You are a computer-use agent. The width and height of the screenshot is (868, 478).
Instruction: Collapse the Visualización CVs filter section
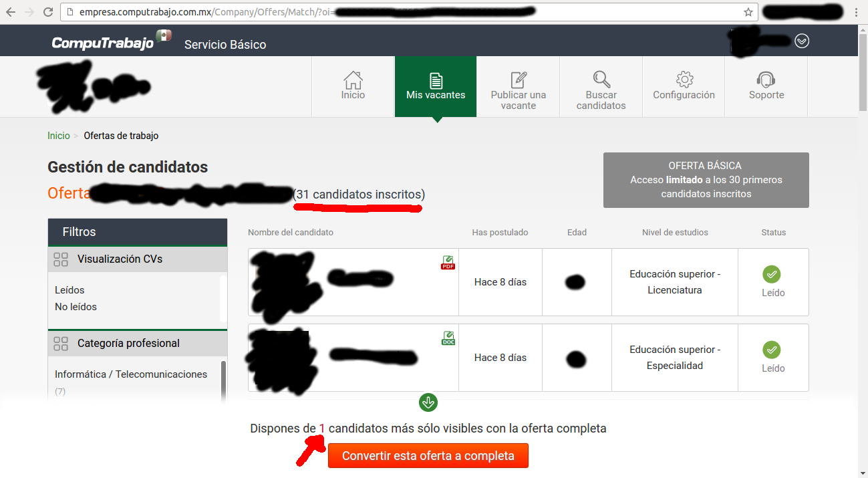(x=61, y=259)
